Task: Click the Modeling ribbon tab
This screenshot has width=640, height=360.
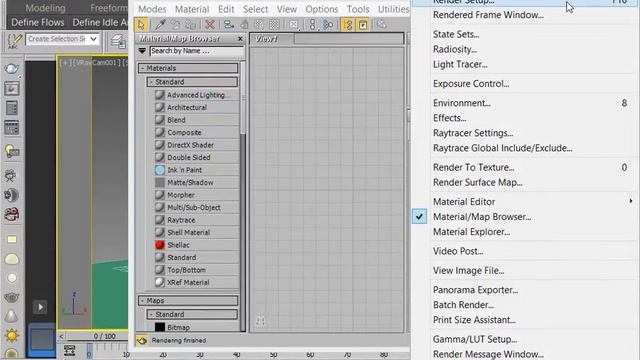Action: [x=45, y=8]
